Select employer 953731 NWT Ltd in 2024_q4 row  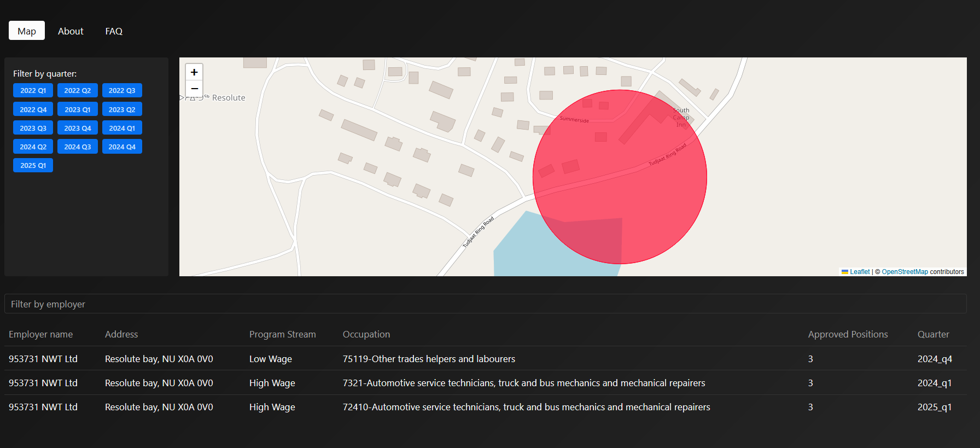click(43, 359)
